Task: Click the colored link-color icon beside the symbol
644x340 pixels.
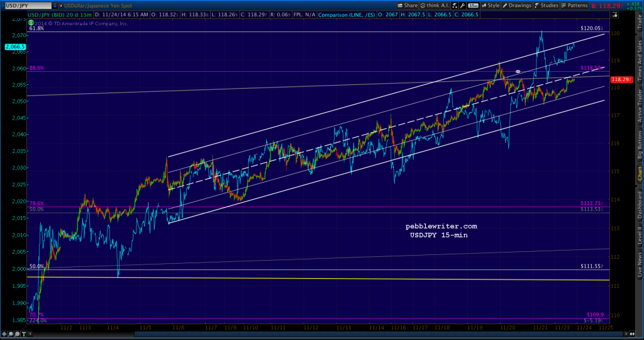Action: pyautogui.click(x=61, y=6)
